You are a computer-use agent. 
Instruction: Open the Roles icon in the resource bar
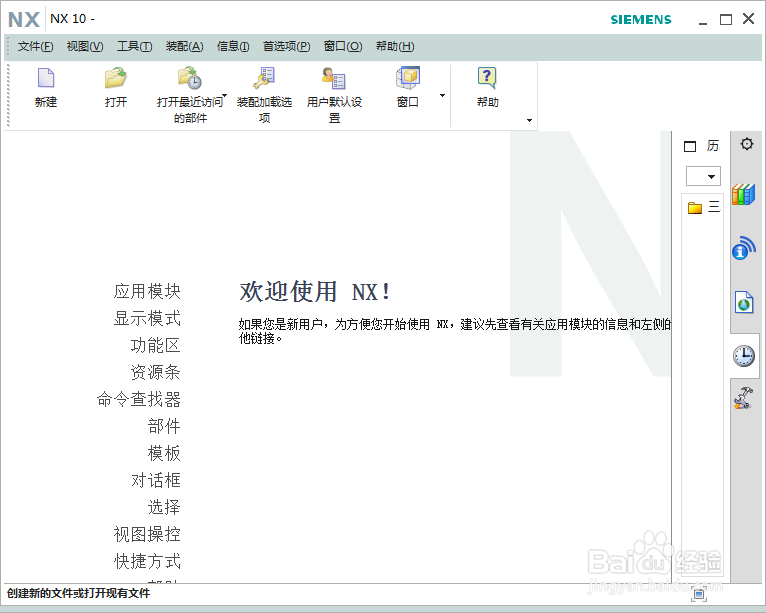pos(744,398)
